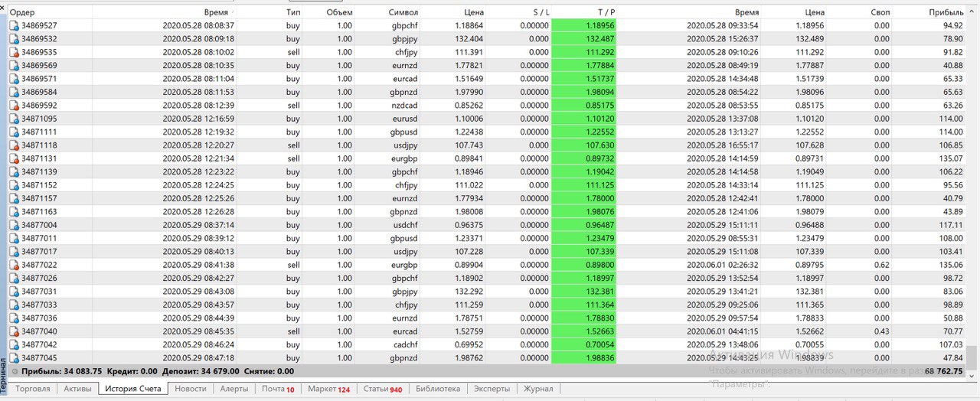Click the icon of order 34871157

[x=14, y=198]
